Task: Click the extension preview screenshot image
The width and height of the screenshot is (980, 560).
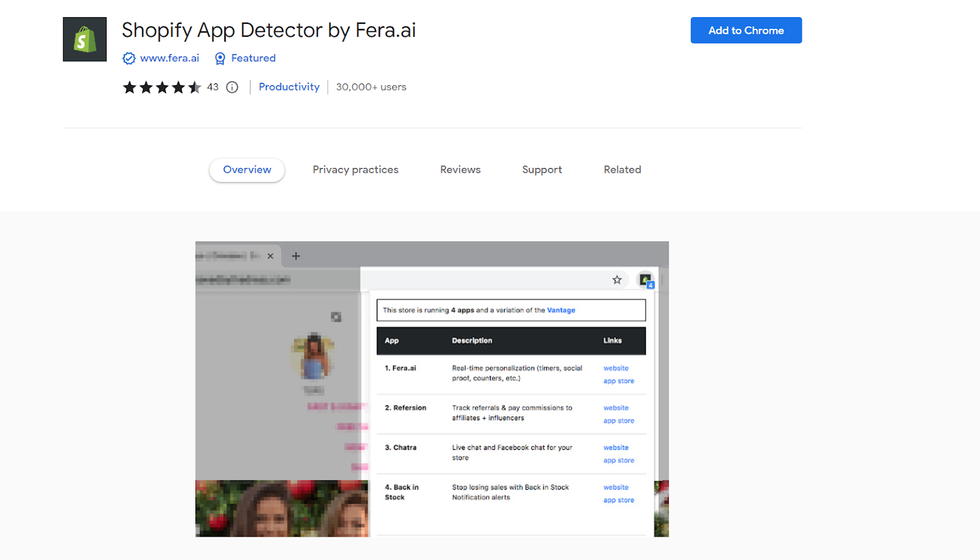Action: coord(432,389)
